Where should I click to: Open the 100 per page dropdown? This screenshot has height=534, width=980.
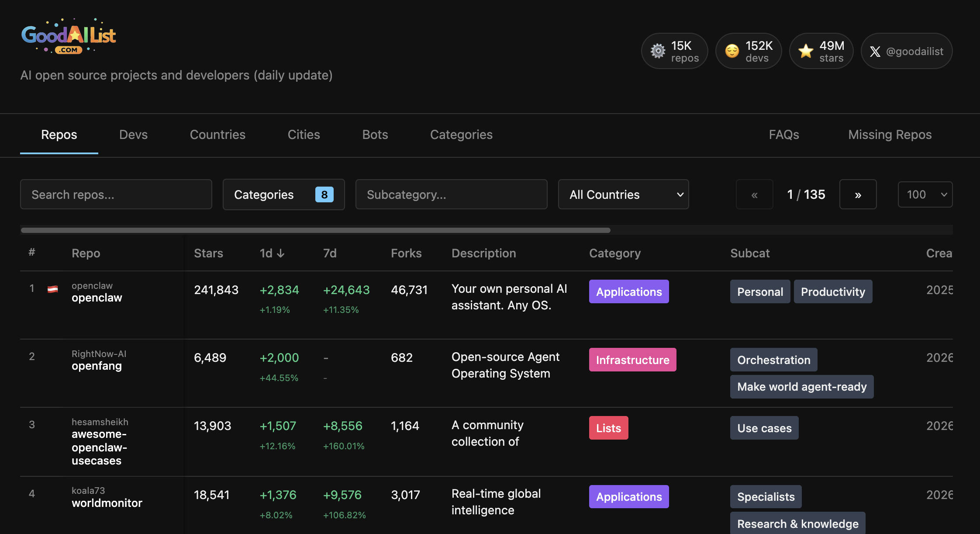pos(925,194)
